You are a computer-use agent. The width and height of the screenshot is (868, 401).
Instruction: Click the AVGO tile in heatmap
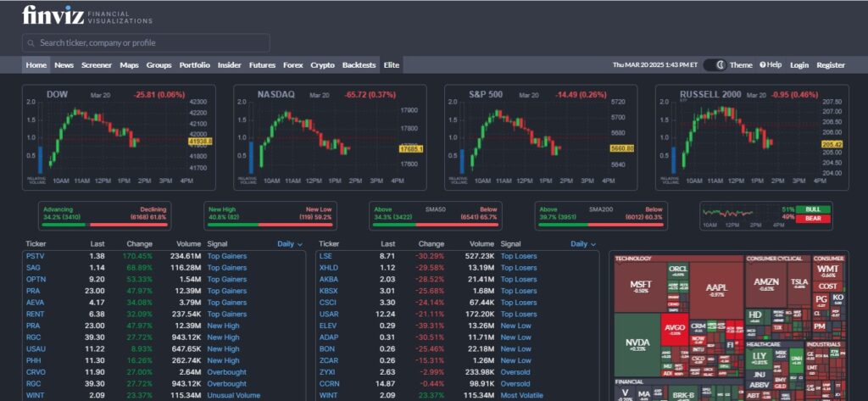[x=675, y=329]
